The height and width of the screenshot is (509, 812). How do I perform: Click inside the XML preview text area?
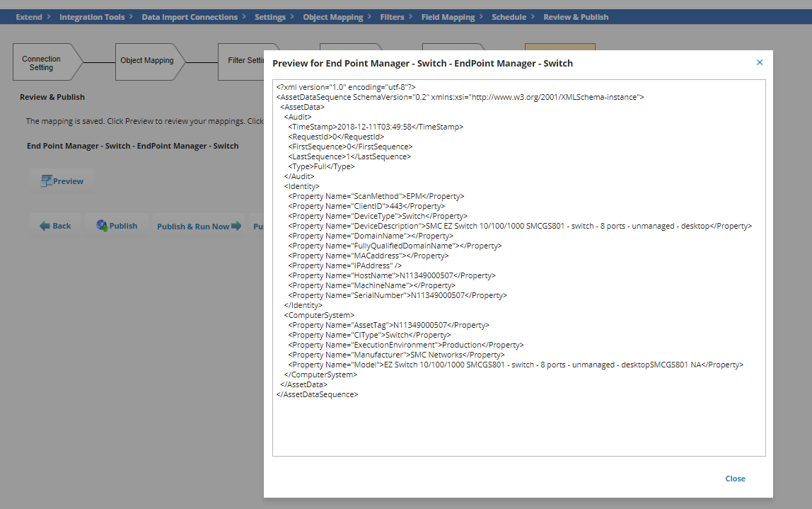pos(518,425)
